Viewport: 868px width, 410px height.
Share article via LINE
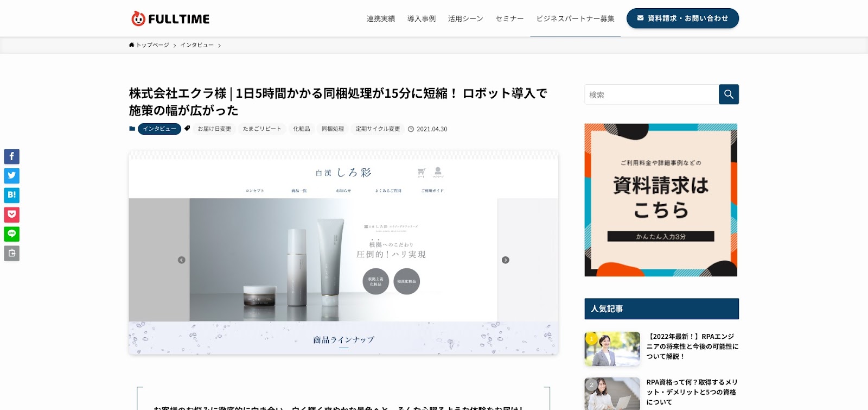[12, 234]
